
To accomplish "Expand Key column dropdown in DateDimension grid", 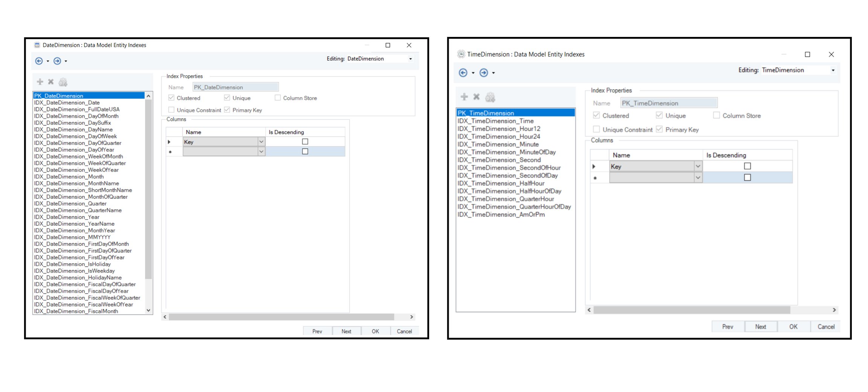I will click(x=261, y=142).
